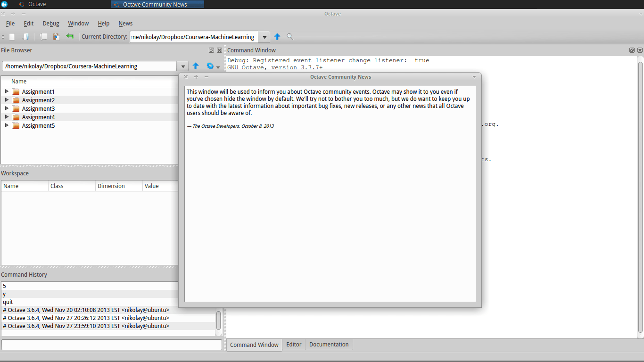Click the desktop launcher icon in top panel
This screenshot has height=362, width=644.
click(4, 4)
